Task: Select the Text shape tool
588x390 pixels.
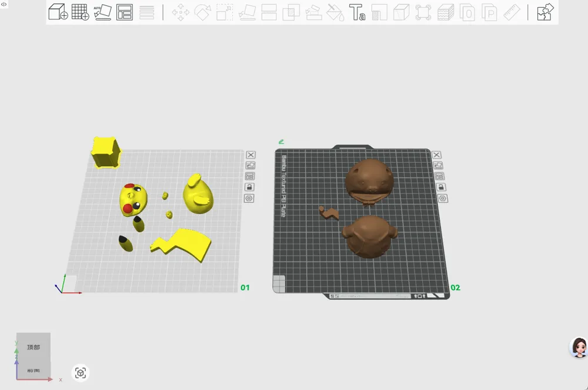Action: coord(357,12)
